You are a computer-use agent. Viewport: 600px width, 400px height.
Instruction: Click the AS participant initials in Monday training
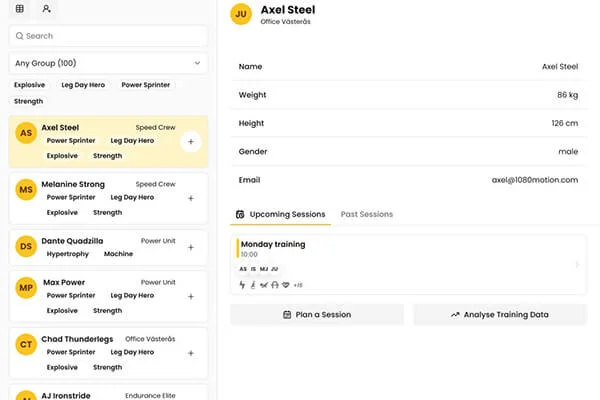[x=243, y=269]
